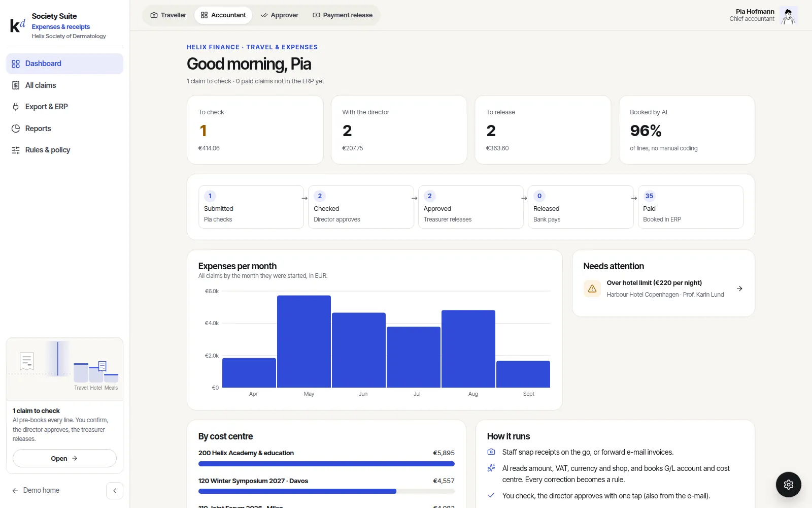Select Dashboard in the sidebar
The width and height of the screenshot is (812, 508).
point(64,63)
